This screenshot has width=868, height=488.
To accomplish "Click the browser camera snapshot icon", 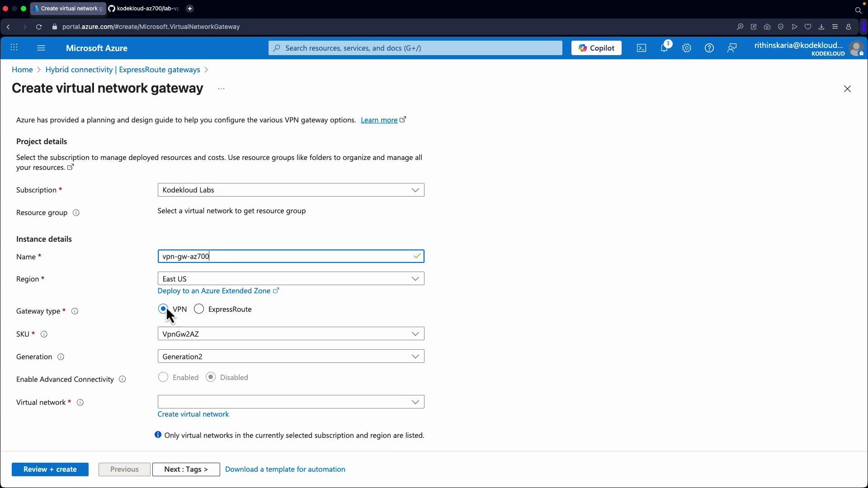I will pyautogui.click(x=767, y=27).
